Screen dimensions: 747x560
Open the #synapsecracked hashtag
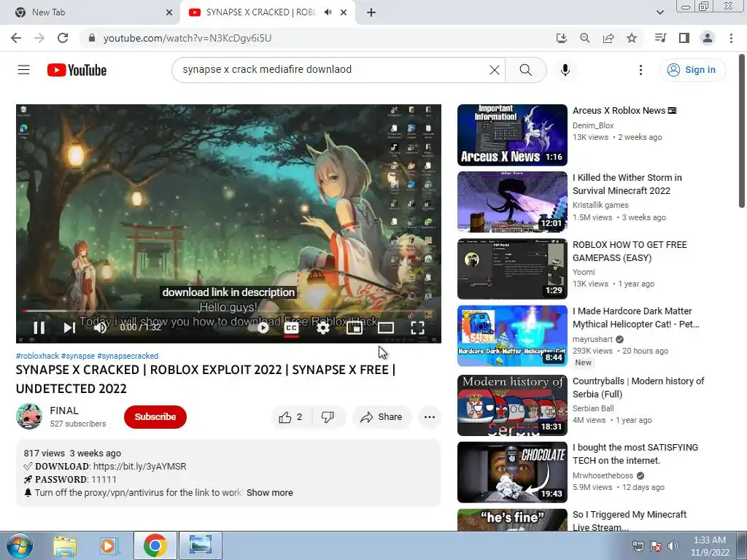tap(128, 356)
